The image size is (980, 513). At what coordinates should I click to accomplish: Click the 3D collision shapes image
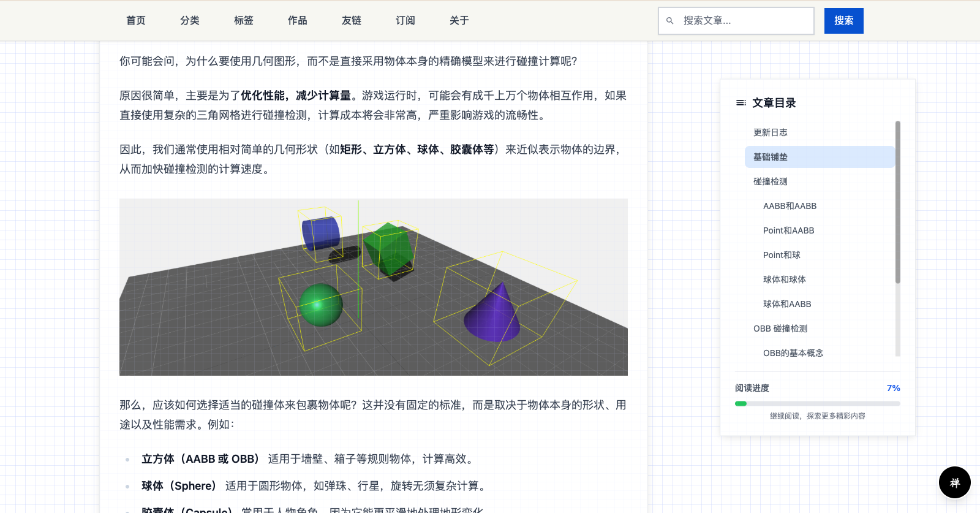pyautogui.click(x=374, y=287)
